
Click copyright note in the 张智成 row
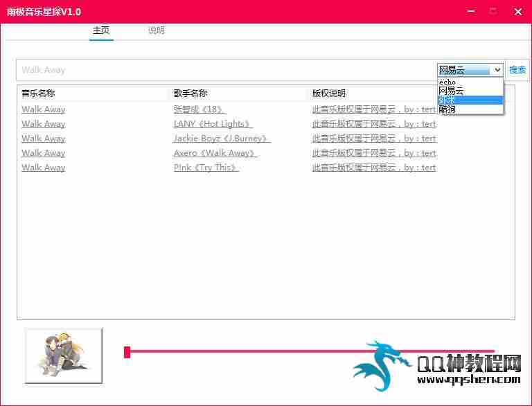374,109
